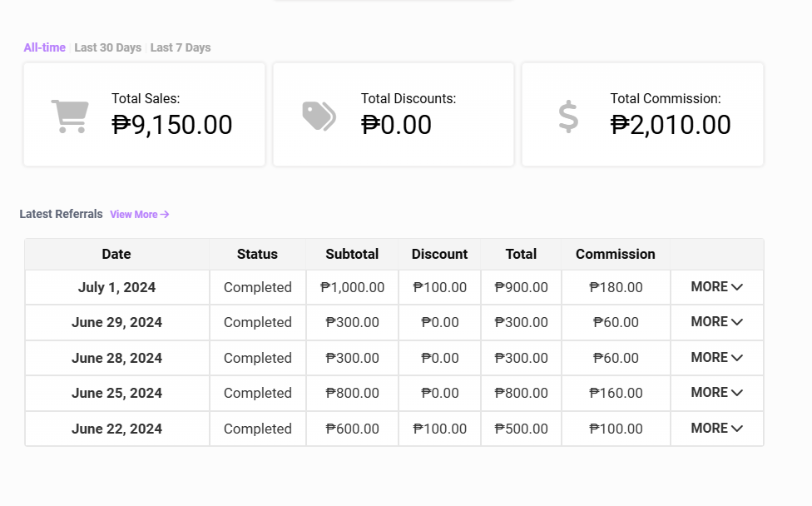Open View More referrals link
812x506 pixels.
(134, 215)
